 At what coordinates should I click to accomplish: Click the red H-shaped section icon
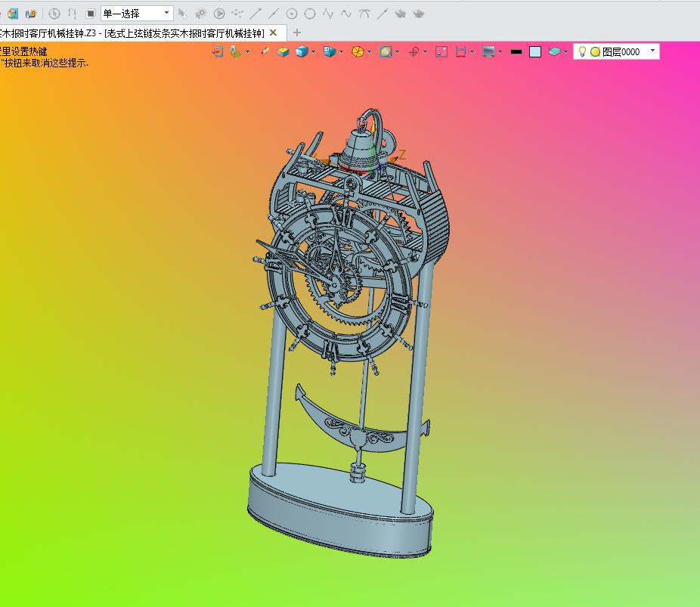[x=460, y=51]
